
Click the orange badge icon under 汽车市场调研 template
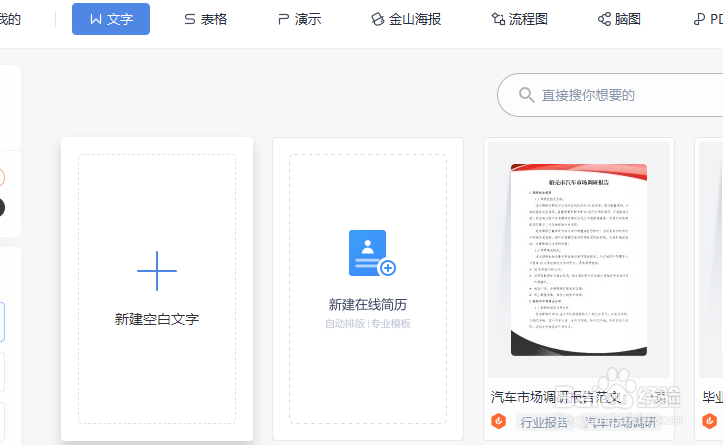[498, 421]
